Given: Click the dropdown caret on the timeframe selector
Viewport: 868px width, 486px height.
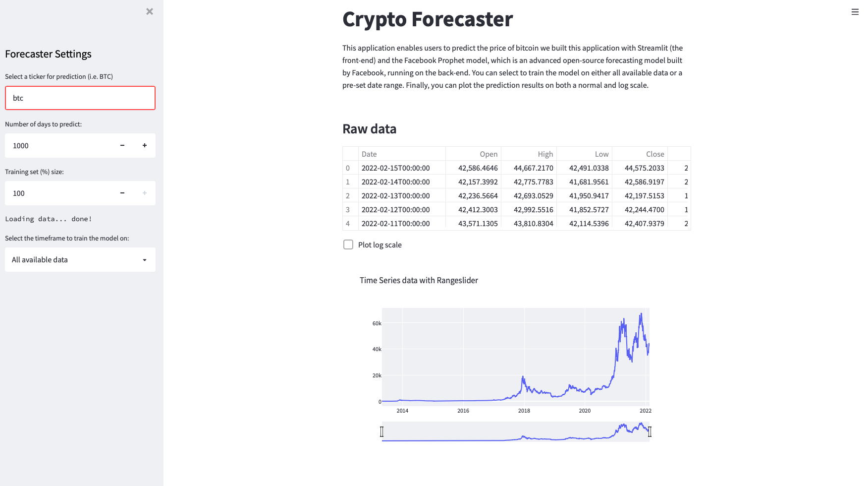Looking at the screenshot, I should (144, 259).
